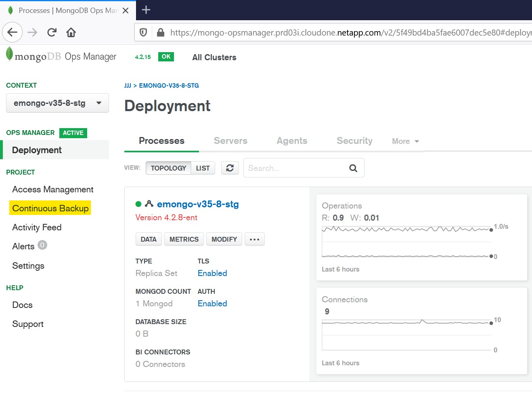This screenshot has height=394, width=532.
Task: Click the search magnifier icon
Action: tap(353, 168)
